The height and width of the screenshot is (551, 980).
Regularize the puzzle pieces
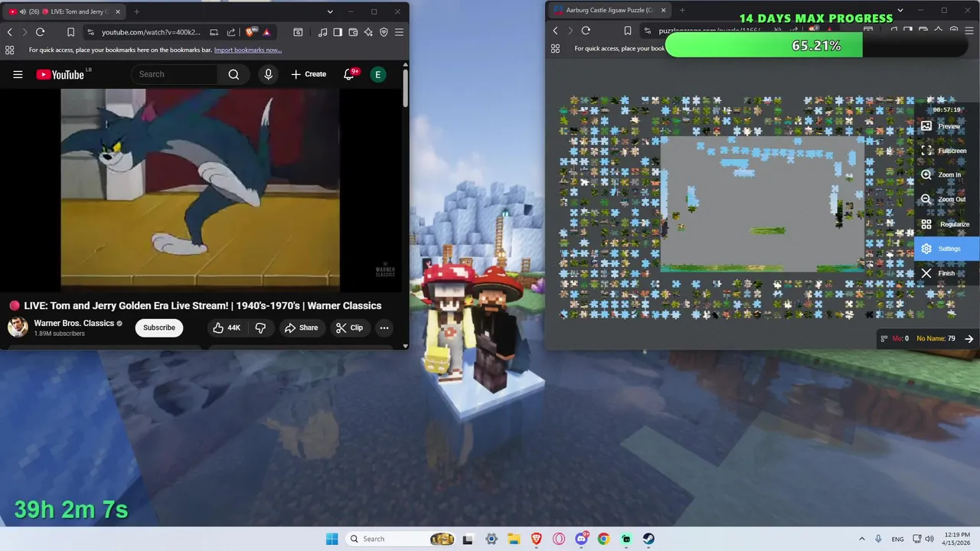coord(946,224)
